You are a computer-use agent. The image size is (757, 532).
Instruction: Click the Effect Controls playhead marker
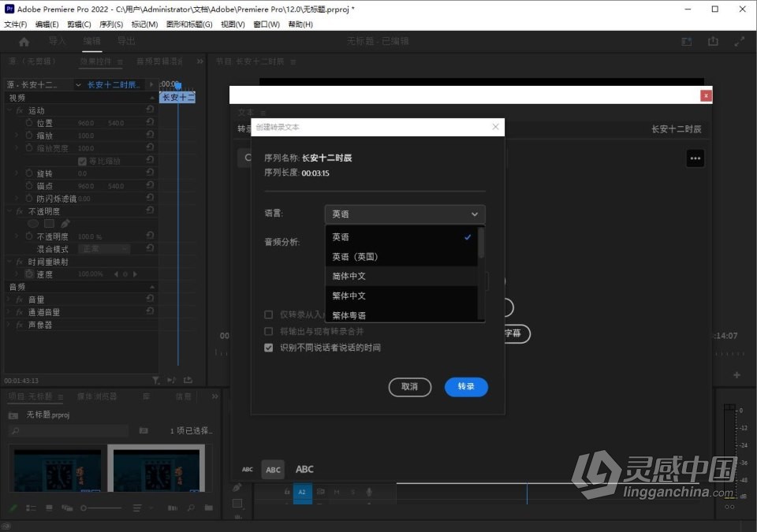click(x=177, y=86)
